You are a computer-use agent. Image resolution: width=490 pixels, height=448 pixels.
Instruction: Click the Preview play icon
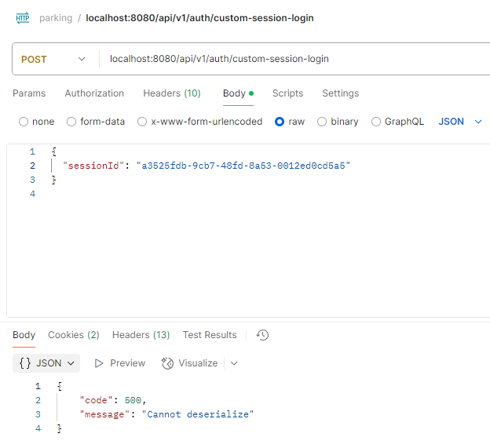point(99,363)
